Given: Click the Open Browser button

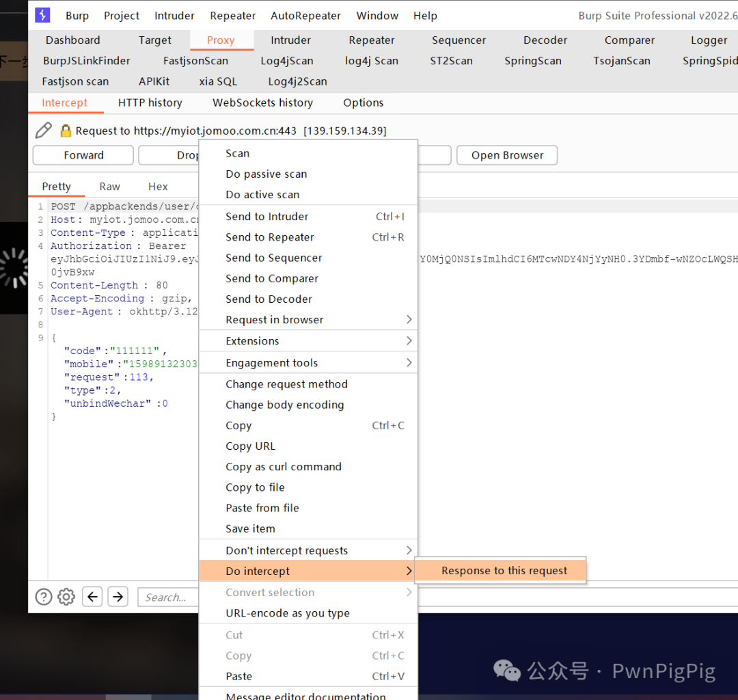Looking at the screenshot, I should tap(507, 155).
